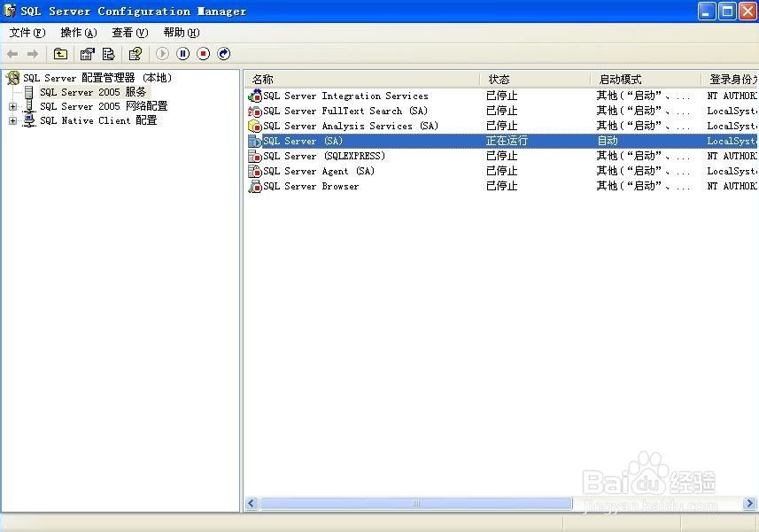
Task: Click the 正在运行 status cell
Action: pos(507,142)
